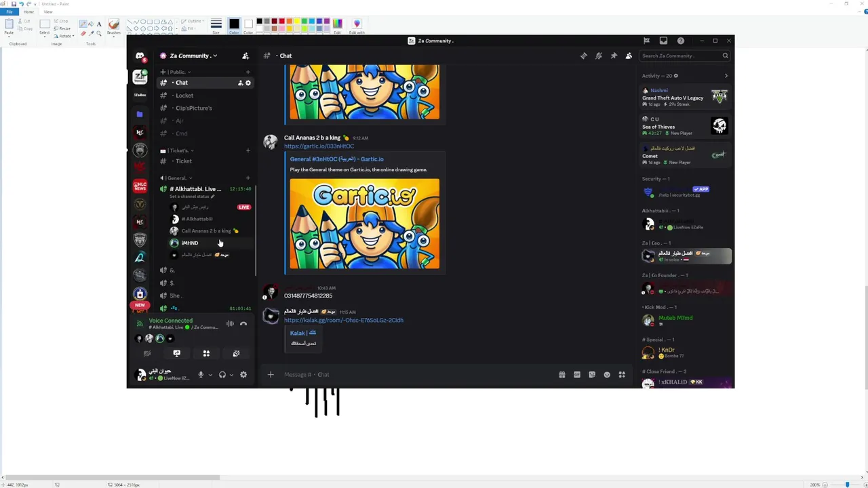Toggle member list icon in chat header

629,56
